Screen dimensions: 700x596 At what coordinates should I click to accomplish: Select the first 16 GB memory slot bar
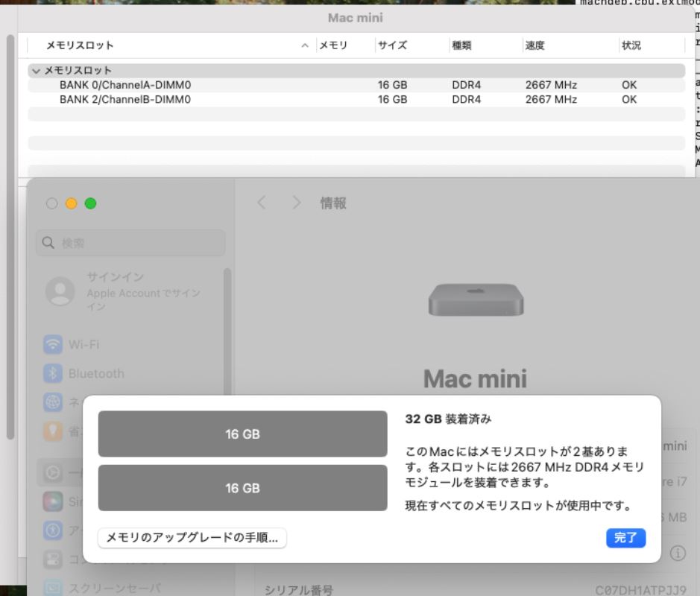[242, 434]
